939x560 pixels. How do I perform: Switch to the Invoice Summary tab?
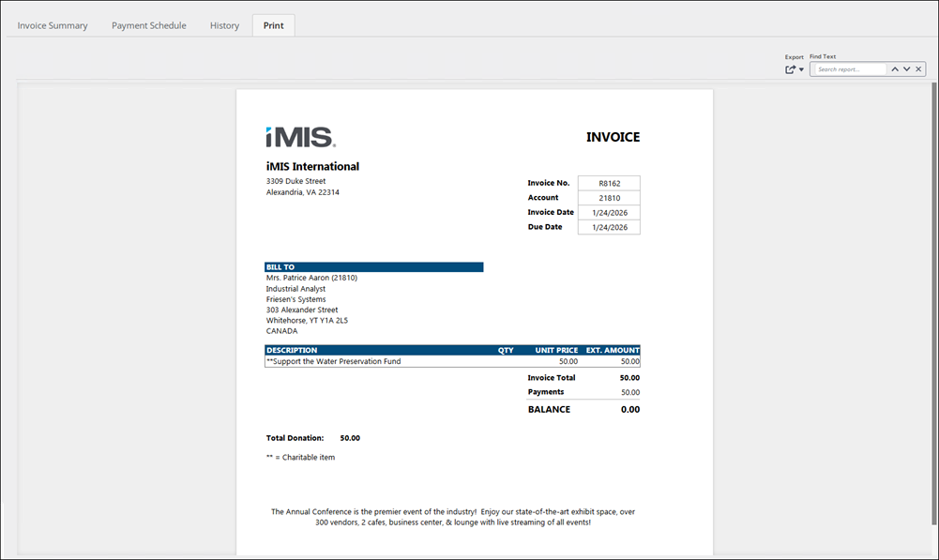(53, 25)
